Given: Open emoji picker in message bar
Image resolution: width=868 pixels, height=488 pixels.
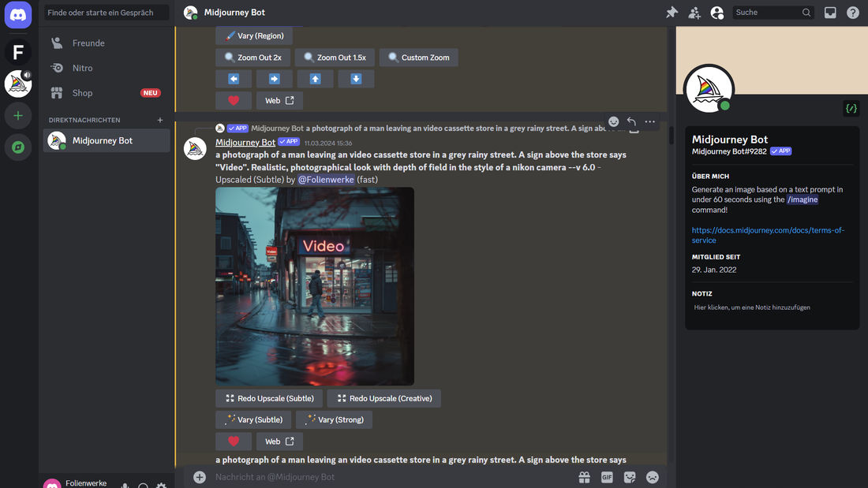Looking at the screenshot, I should [652, 477].
